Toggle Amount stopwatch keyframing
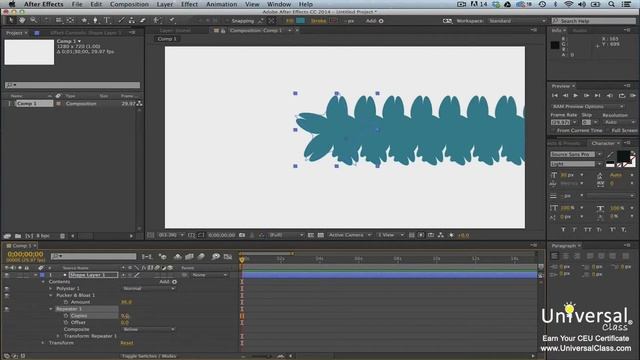The height and width of the screenshot is (360, 640). point(66,302)
